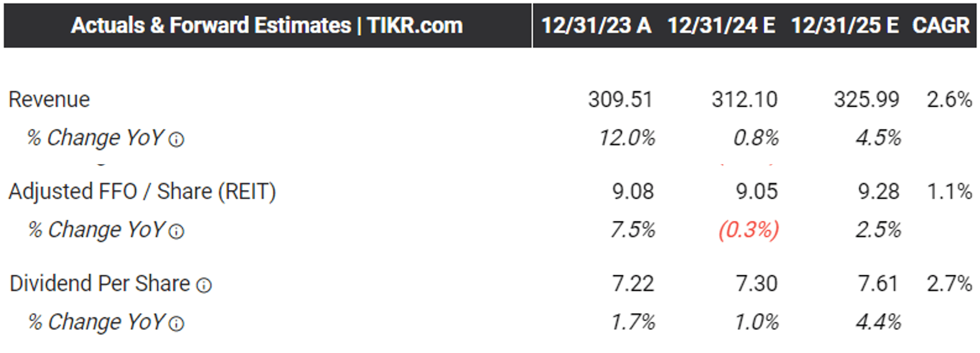980x353 pixels.
Task: Select the 309.51 revenue value
Action: point(620,99)
